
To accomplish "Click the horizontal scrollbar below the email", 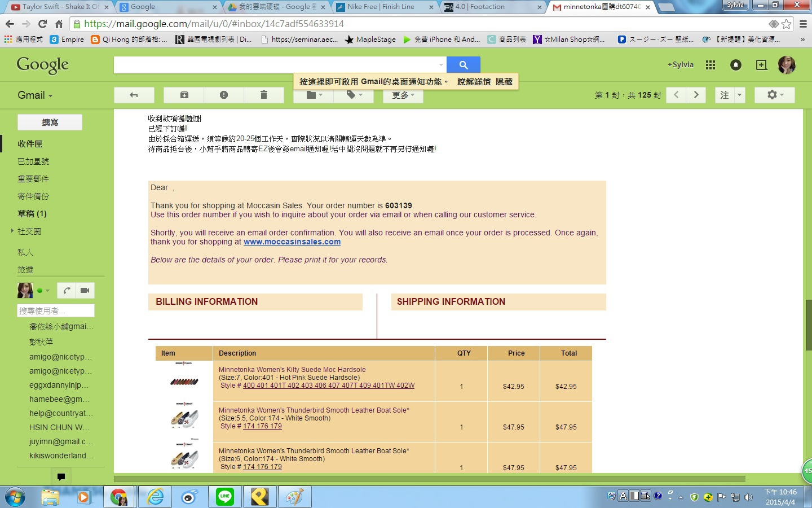I will pos(430,479).
